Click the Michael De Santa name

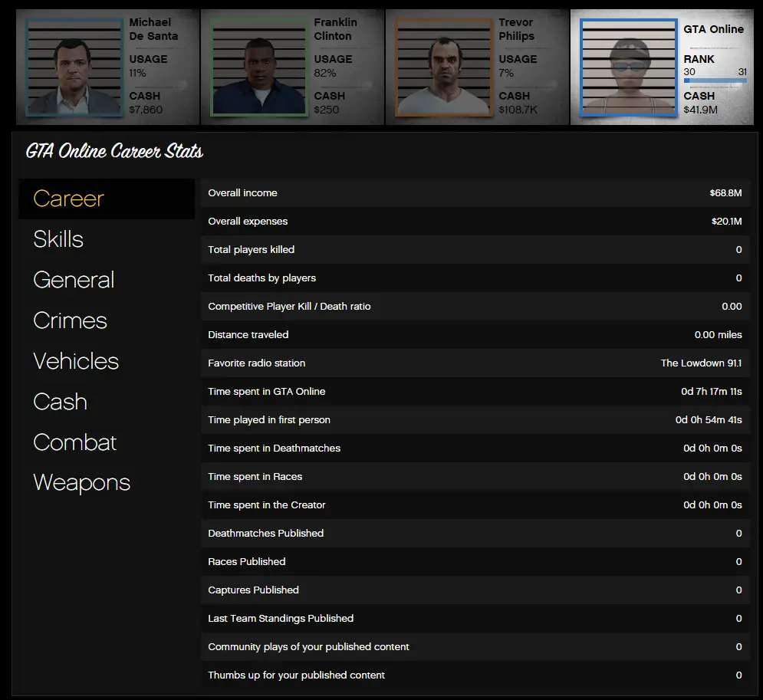153,29
